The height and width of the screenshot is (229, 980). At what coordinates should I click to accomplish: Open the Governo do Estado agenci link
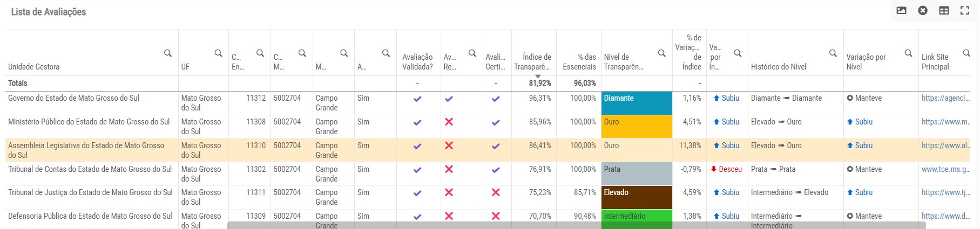(x=945, y=98)
